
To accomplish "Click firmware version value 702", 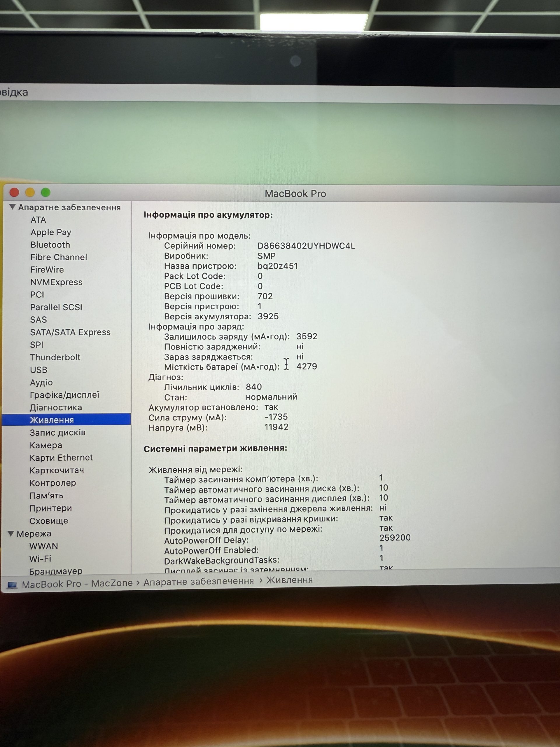I will 265,296.
